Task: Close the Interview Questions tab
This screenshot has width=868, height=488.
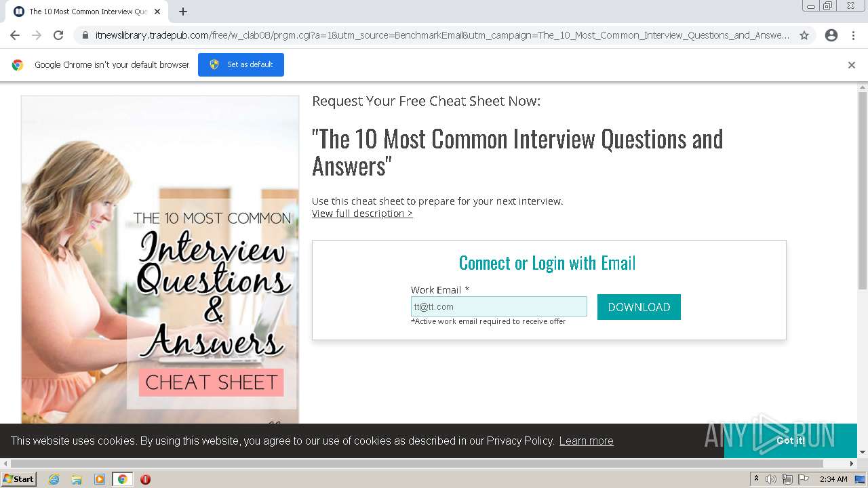Action: (x=157, y=12)
